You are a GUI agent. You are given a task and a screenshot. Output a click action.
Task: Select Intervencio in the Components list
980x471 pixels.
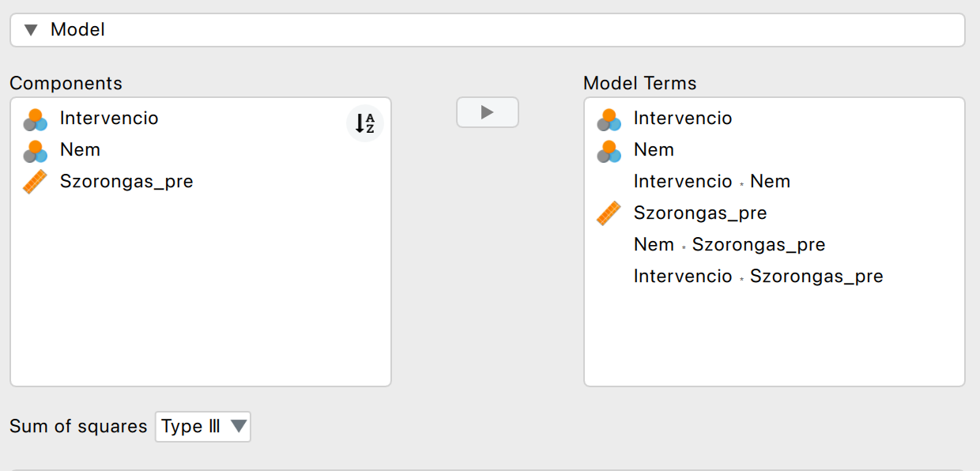(109, 119)
